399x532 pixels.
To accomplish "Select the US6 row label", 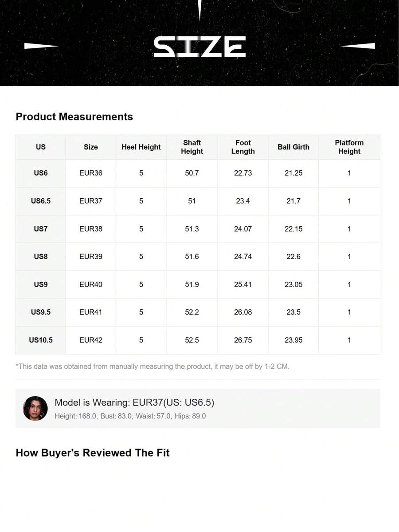I will (41, 173).
